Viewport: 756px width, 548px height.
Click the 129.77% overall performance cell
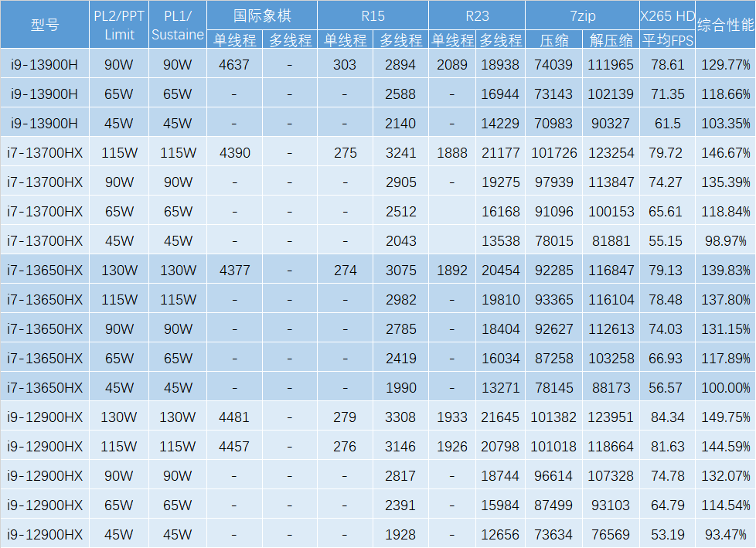pyautogui.click(x=725, y=65)
